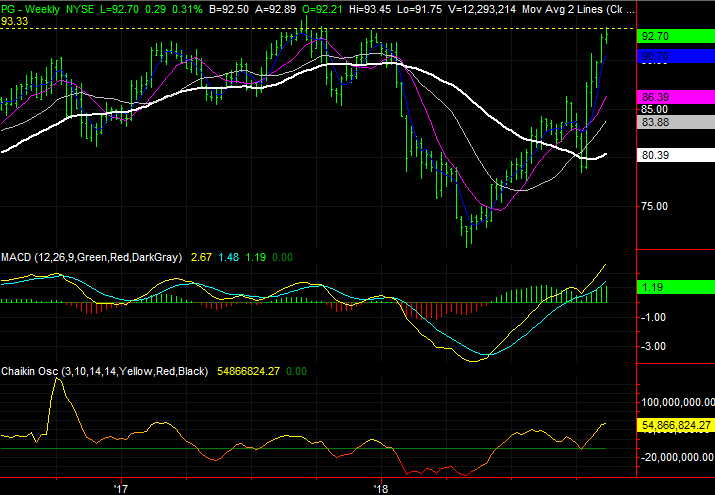Click the '18 year marker on time axis
715x495 pixels.
pyautogui.click(x=380, y=489)
